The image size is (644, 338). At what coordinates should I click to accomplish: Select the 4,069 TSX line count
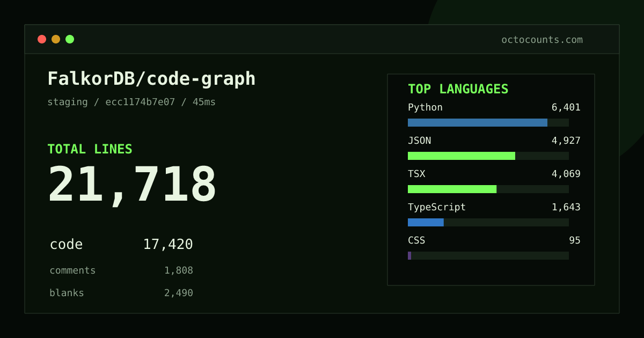coord(566,174)
